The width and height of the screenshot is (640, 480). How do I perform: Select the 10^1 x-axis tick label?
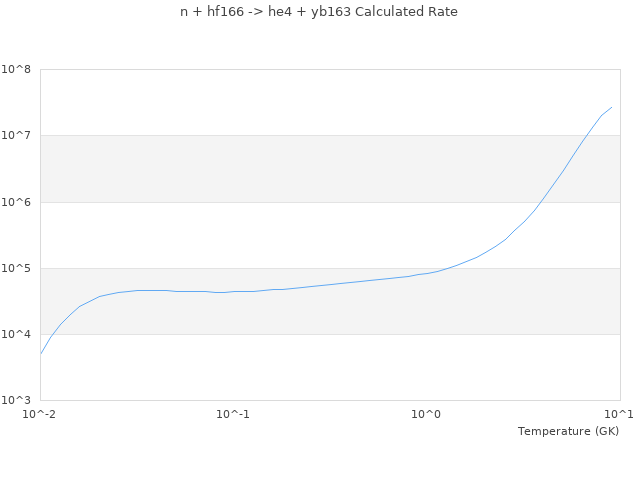618,414
